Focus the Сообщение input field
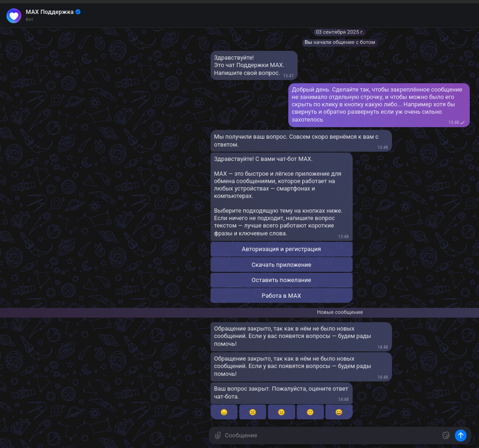 [x=331, y=436]
